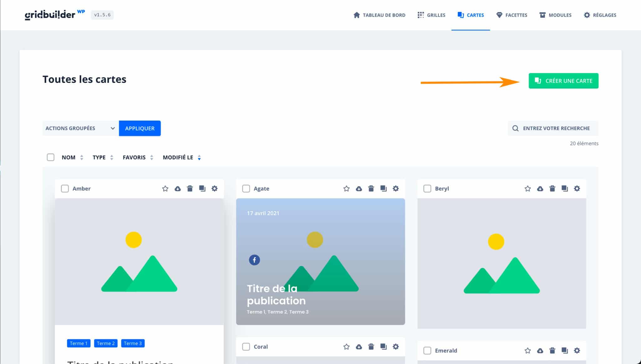The width and height of the screenshot is (641, 364).
Task: Export the Agate card via cloud icon
Action: [x=358, y=189]
